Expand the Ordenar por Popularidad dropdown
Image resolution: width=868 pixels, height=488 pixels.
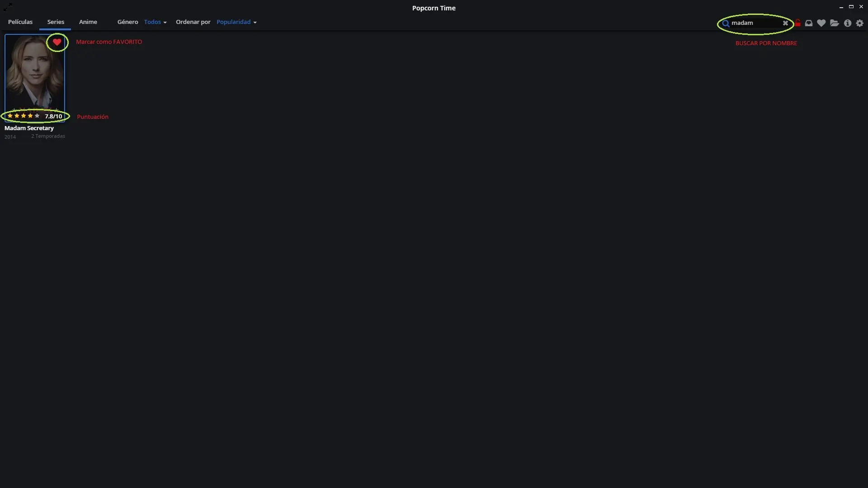click(x=236, y=22)
